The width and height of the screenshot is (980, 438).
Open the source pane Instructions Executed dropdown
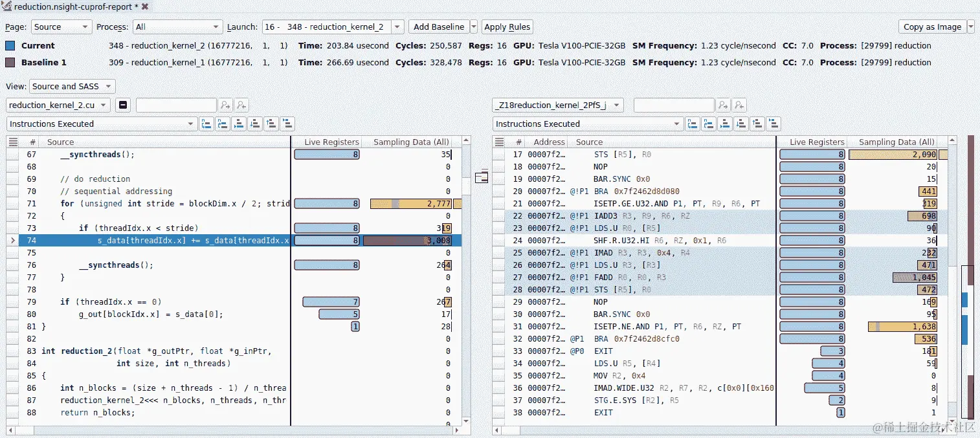(x=102, y=124)
